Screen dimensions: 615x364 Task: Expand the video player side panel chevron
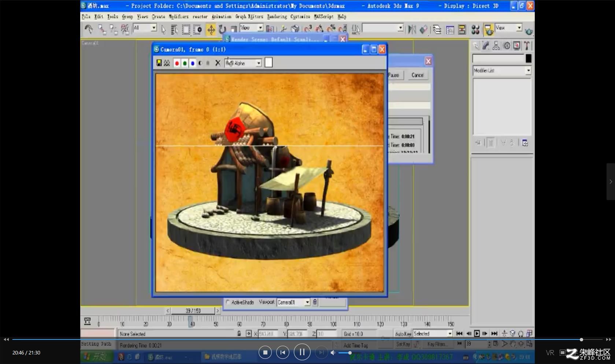(x=611, y=182)
